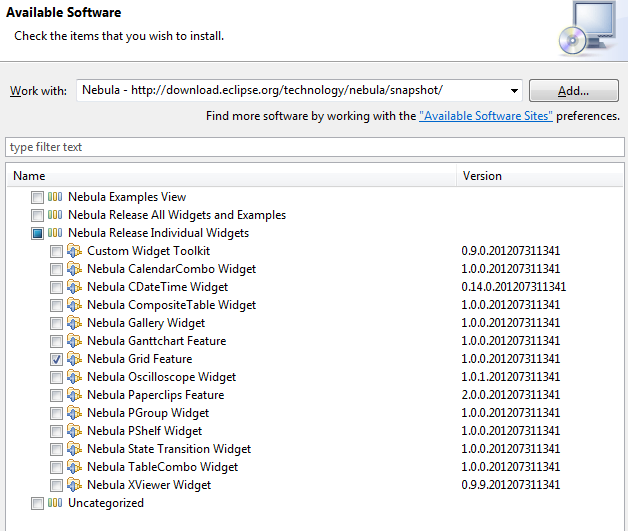The height and width of the screenshot is (531, 628).
Task: Click the Add... button
Action: [574, 91]
